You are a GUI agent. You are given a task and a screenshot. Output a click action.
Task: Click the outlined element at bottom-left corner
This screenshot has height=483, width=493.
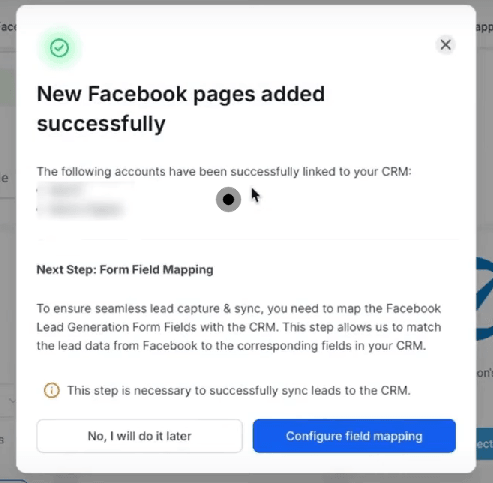tap(13, 481)
